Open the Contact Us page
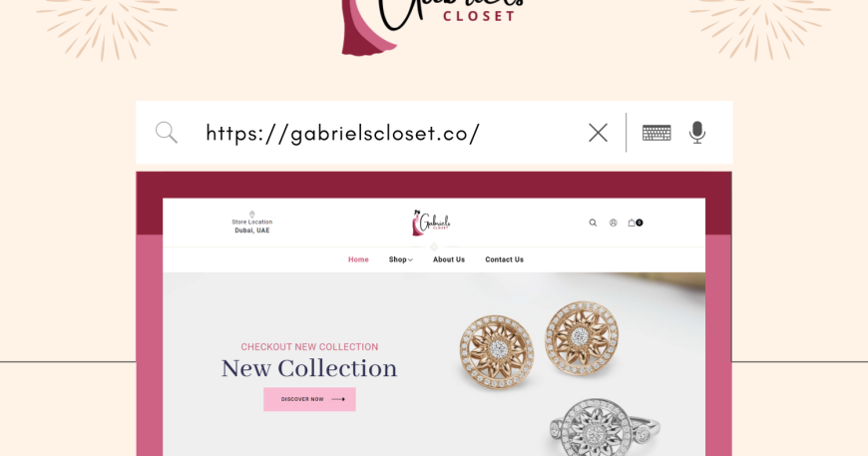 tap(504, 259)
